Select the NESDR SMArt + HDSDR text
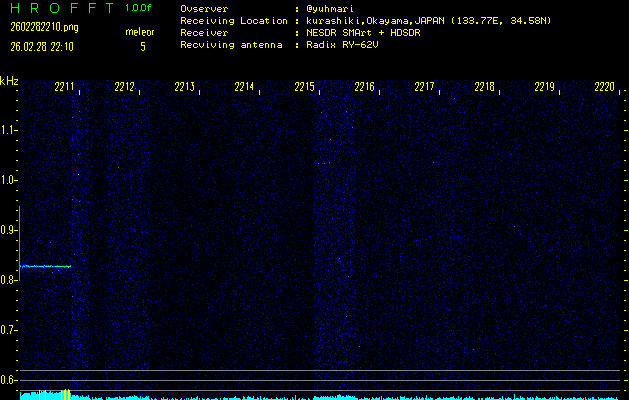 363,32
